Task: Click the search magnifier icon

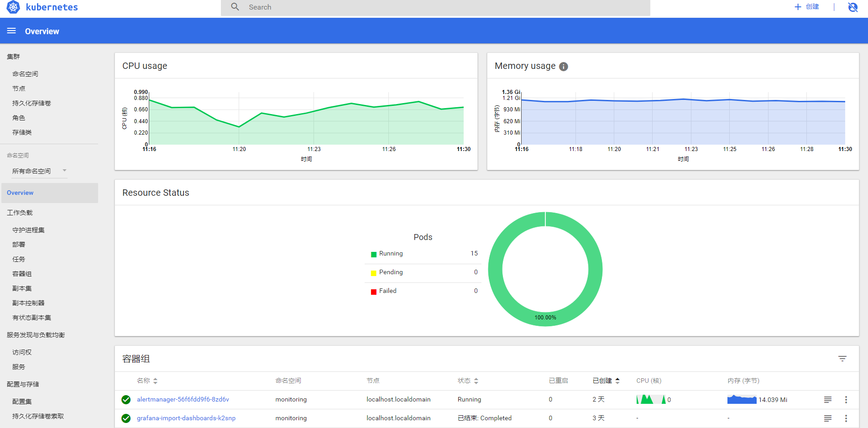Action: [x=235, y=7]
